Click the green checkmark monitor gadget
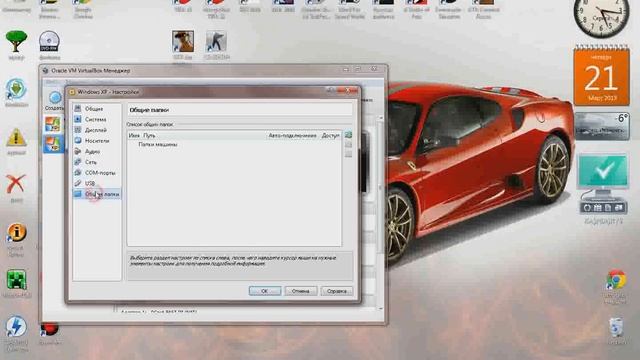Viewport: 640px width, 360px height. coord(602,184)
